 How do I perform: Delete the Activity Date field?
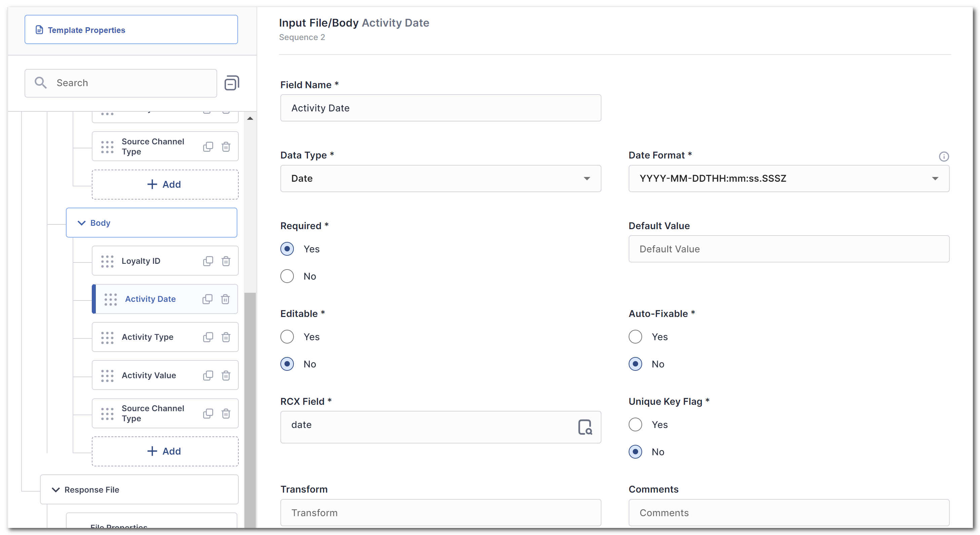(x=225, y=299)
